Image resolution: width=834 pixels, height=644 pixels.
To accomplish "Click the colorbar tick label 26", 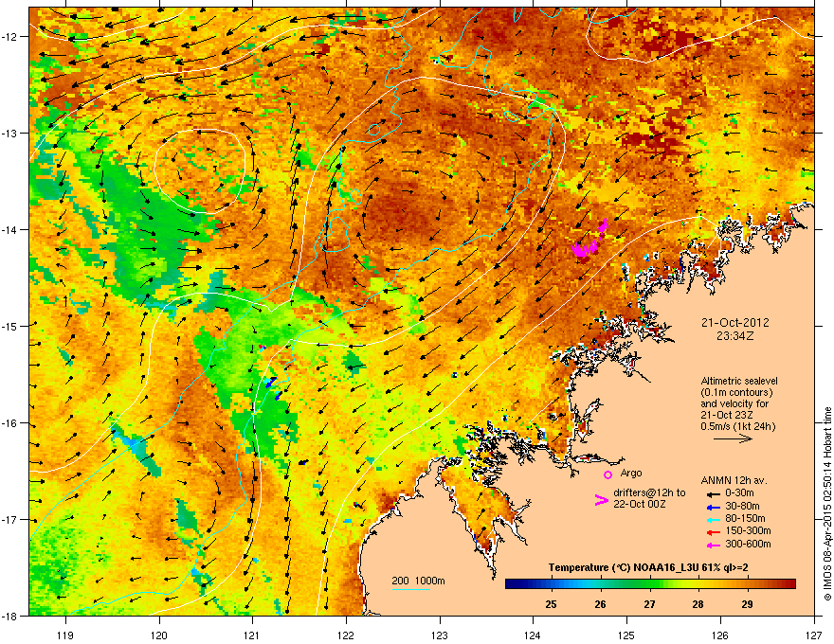I will [x=601, y=604].
